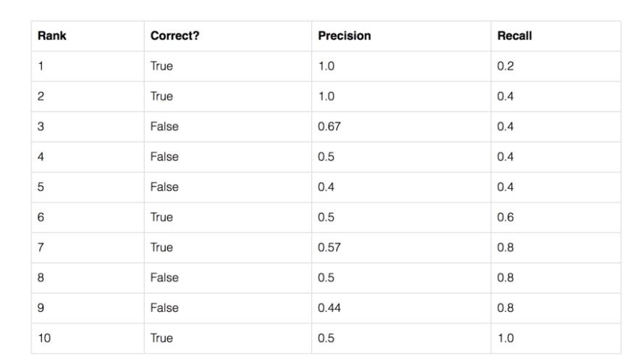Click the precision value 0.57
This screenshot has width=625, height=364.
328,249
